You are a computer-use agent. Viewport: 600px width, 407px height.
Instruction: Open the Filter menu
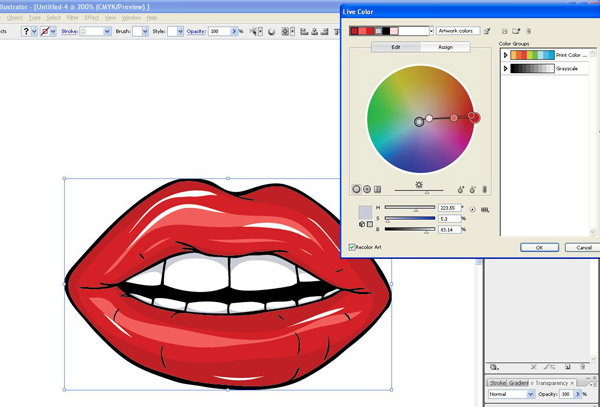[x=71, y=18]
